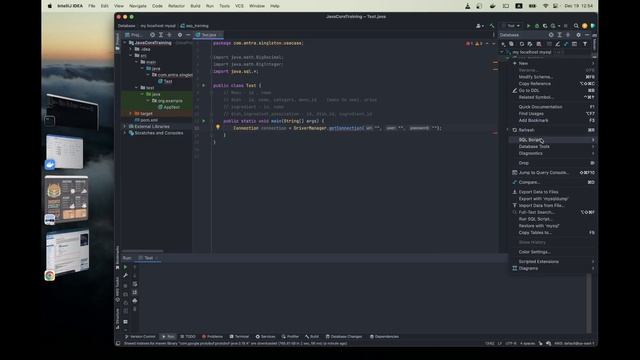This screenshot has height=360, width=640.
Task: Click Chrome icon in stage manager sidebar
Action: pyautogui.click(x=50, y=276)
